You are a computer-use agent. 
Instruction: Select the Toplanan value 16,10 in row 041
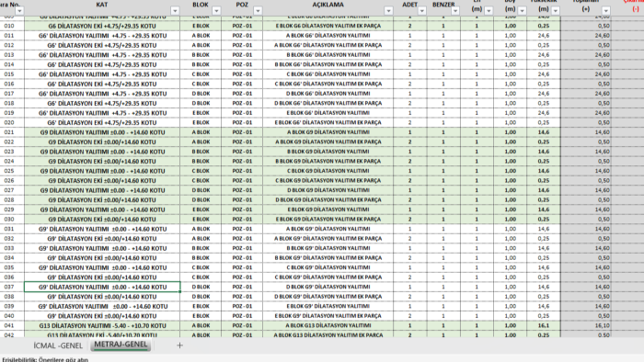click(586, 325)
